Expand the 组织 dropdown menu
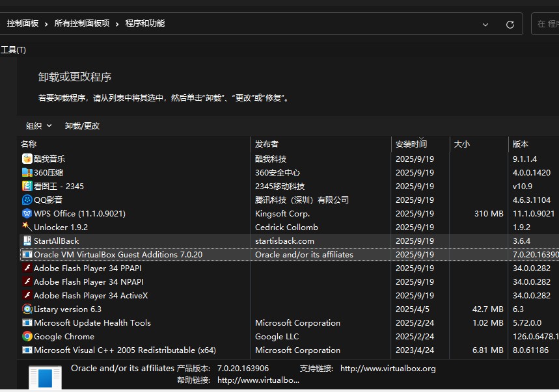 pyautogui.click(x=39, y=125)
